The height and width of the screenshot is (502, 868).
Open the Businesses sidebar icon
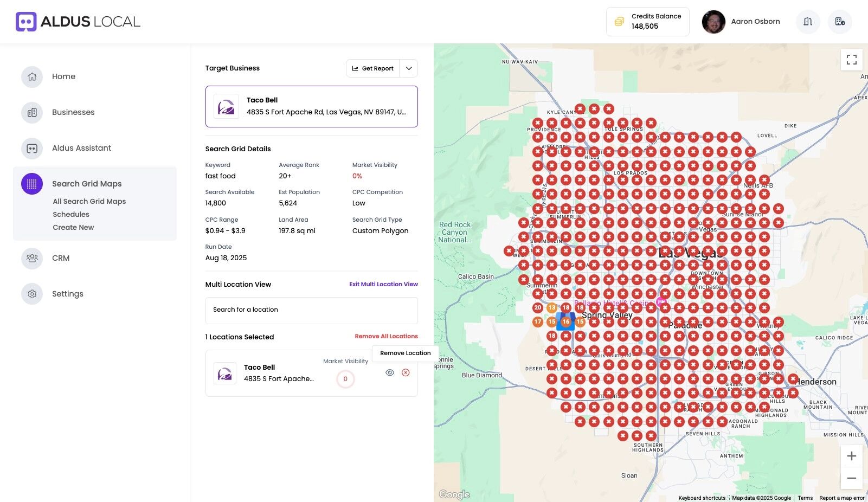click(32, 112)
